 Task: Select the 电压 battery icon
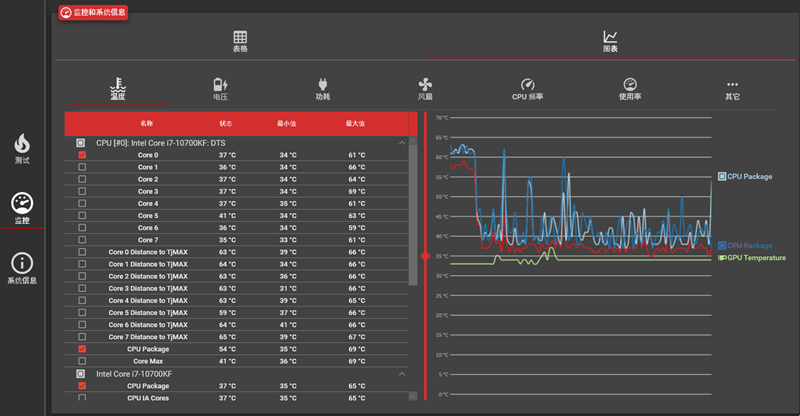coord(220,85)
